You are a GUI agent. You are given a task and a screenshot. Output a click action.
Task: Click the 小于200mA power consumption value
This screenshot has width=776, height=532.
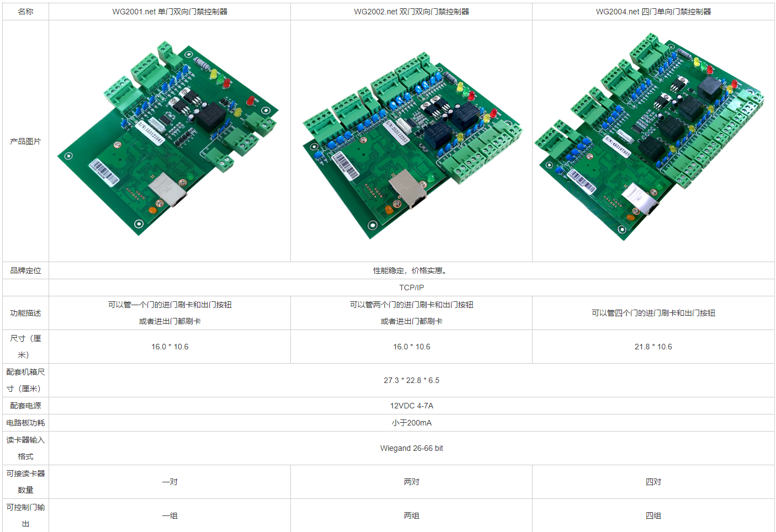(411, 423)
